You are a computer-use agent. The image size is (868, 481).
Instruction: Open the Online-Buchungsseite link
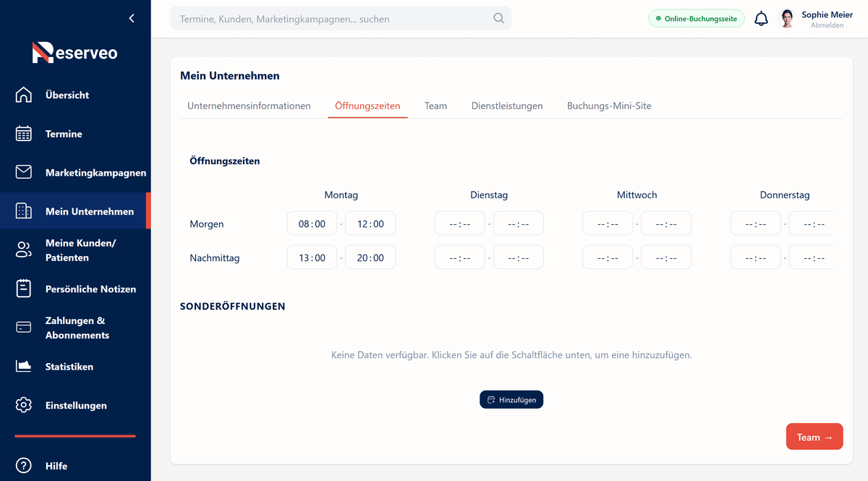[696, 19]
